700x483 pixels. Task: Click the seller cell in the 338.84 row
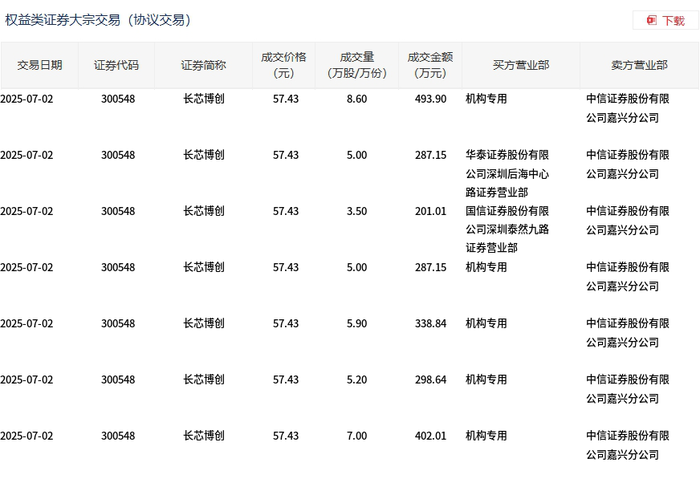click(x=628, y=333)
